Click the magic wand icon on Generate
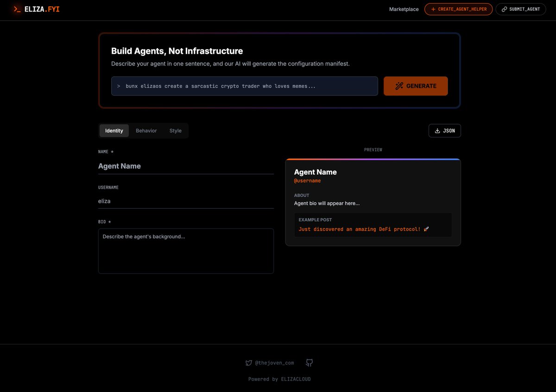This screenshot has height=392, width=556. tap(399, 86)
